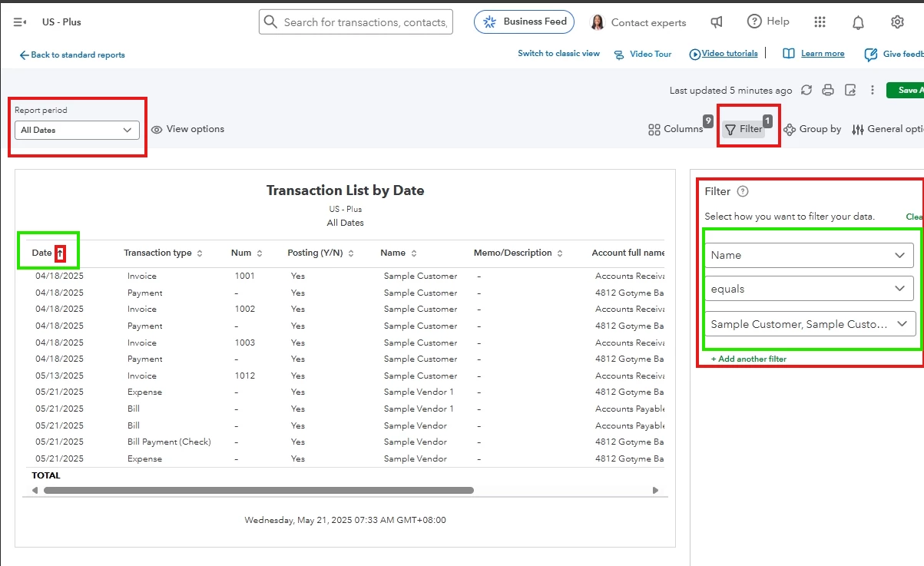Toggle Date column sort arrow
The height and width of the screenshot is (566, 924).
coord(60,253)
